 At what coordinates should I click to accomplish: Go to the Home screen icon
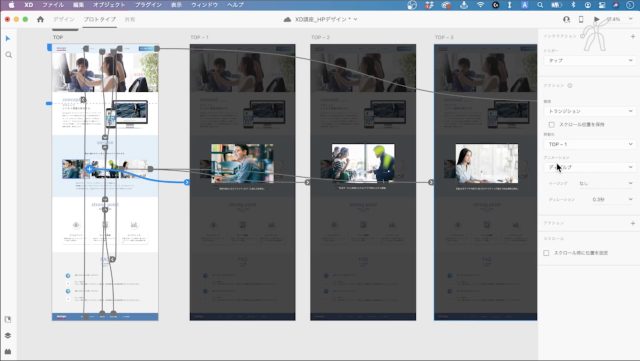[x=40, y=19]
